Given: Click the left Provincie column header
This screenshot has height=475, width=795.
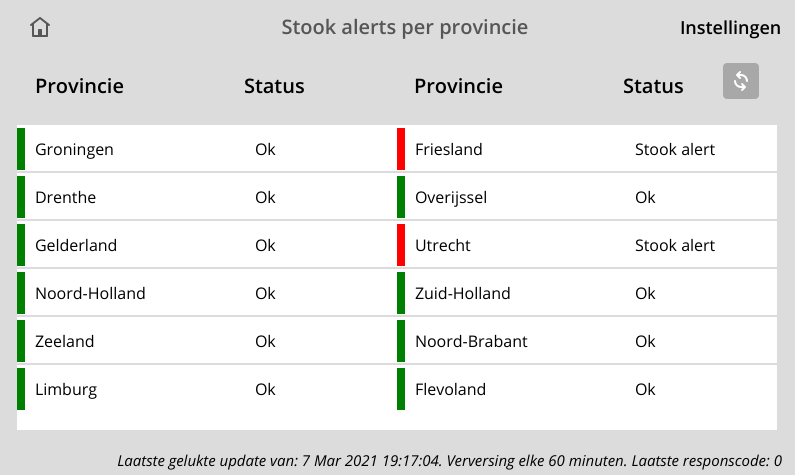Looking at the screenshot, I should (x=80, y=86).
